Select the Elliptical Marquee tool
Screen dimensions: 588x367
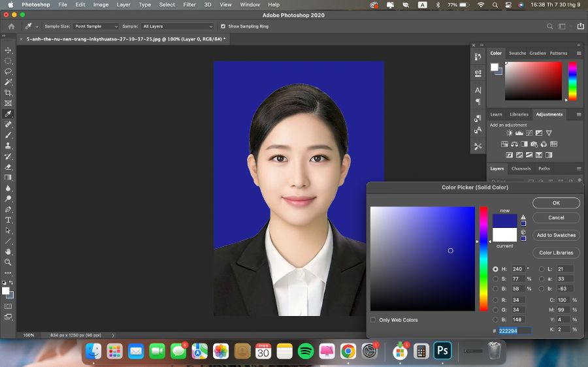tap(8, 61)
